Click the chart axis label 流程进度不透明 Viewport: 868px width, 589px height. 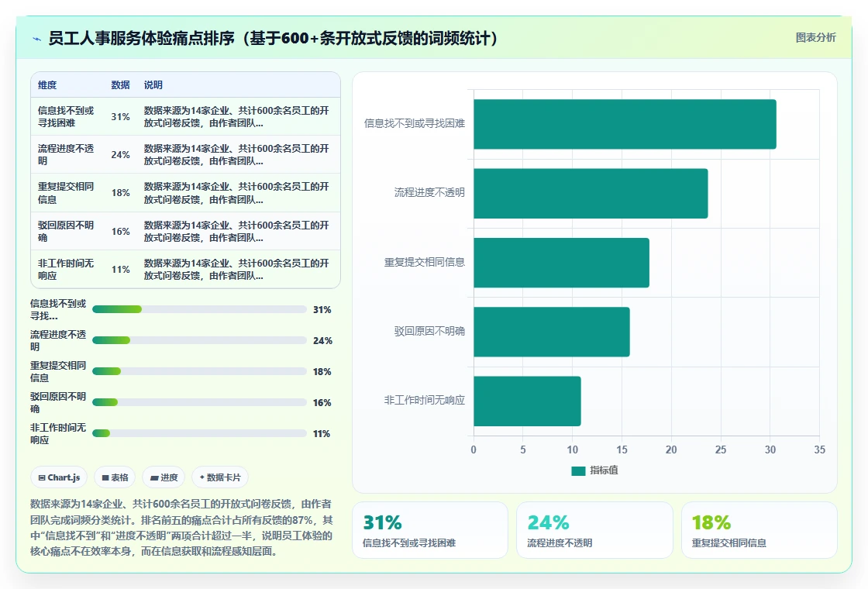[x=429, y=193]
